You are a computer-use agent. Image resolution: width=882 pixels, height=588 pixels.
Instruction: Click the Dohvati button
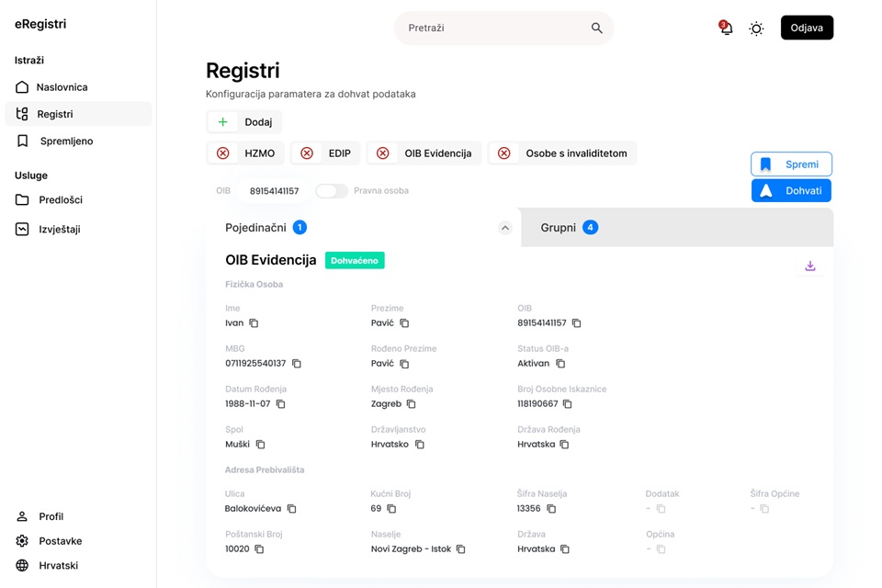pyautogui.click(x=791, y=190)
